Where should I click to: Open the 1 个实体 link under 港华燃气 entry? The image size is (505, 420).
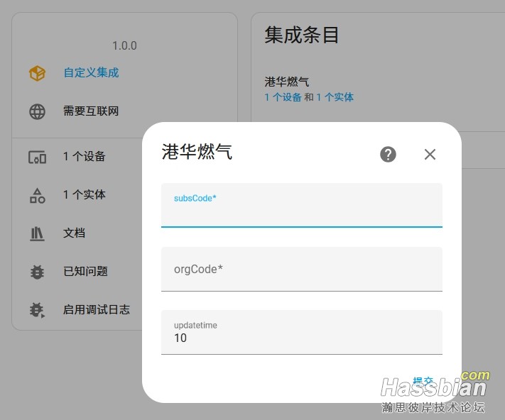[x=335, y=97]
